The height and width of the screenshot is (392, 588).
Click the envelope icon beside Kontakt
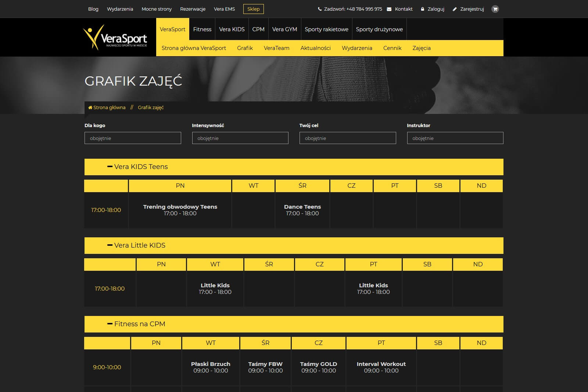tap(389, 9)
